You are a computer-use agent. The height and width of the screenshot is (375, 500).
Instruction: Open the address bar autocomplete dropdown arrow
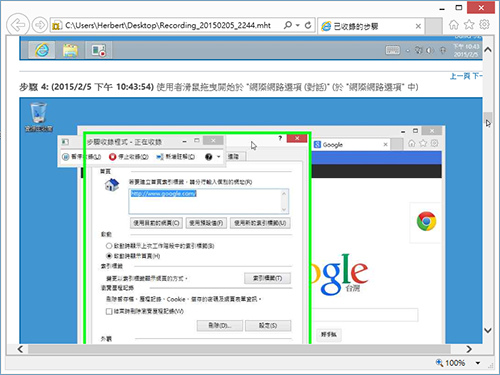coord(298,25)
